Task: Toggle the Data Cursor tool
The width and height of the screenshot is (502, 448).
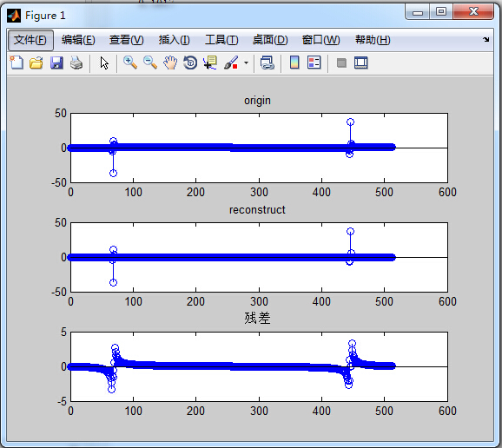Action: [x=210, y=63]
